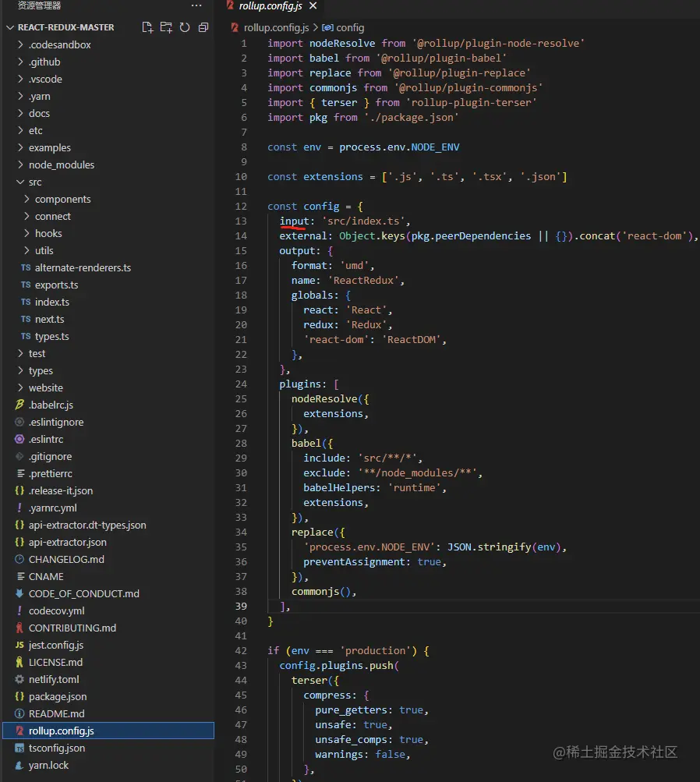
Task: Click the markdown icon beside CODE_OF_CONDUCT.md
Action: tap(19, 593)
